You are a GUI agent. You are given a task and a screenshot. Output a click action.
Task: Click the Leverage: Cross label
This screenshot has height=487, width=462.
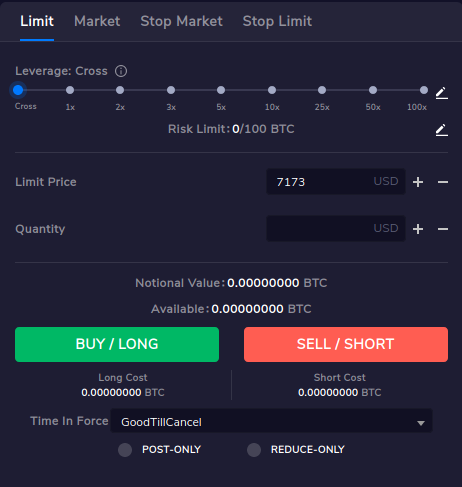point(61,71)
